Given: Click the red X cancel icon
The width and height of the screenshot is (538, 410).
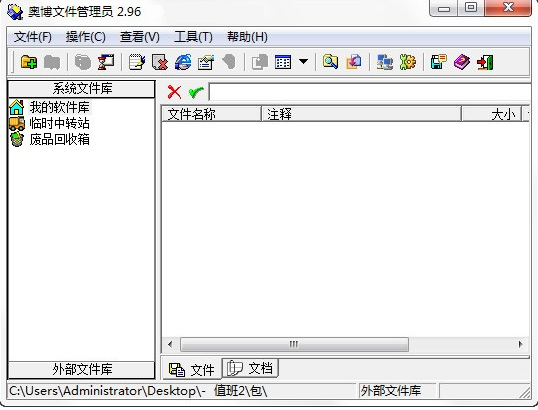Looking at the screenshot, I should click(x=174, y=92).
